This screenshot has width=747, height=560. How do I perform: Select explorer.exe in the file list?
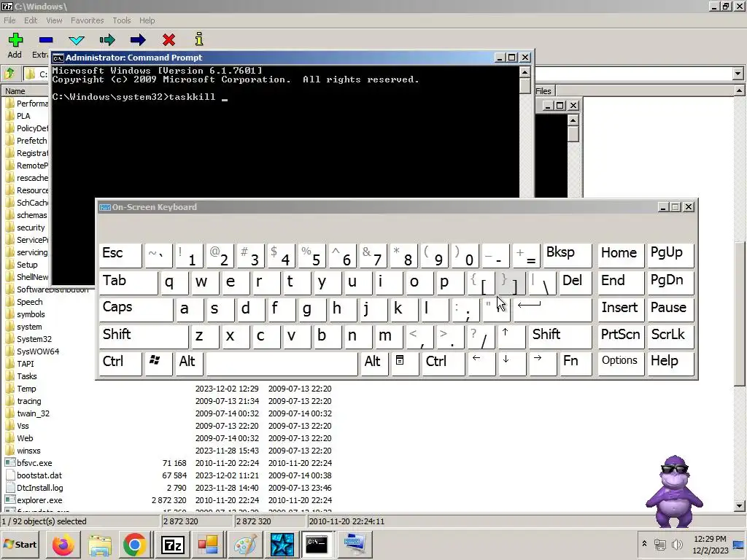(39, 500)
